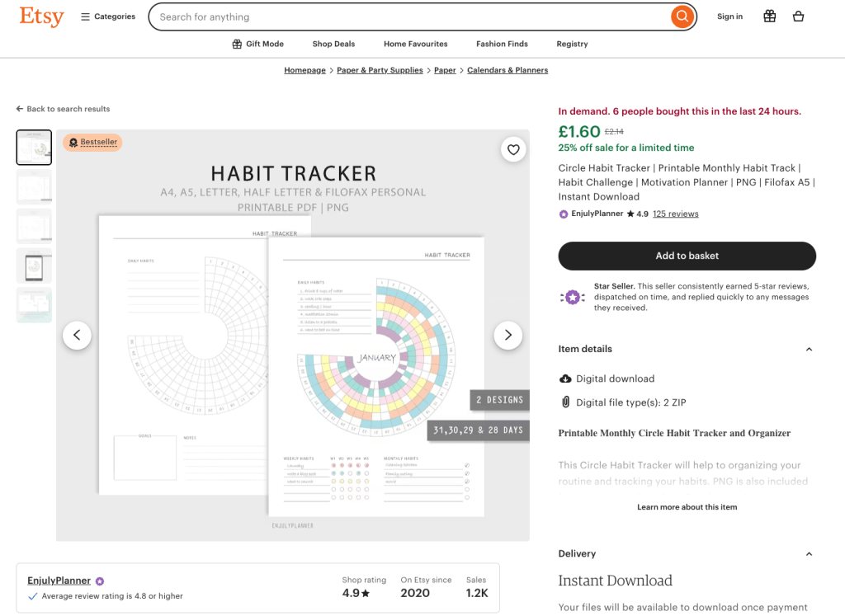
Task: Open the Categories menu
Action: [108, 16]
